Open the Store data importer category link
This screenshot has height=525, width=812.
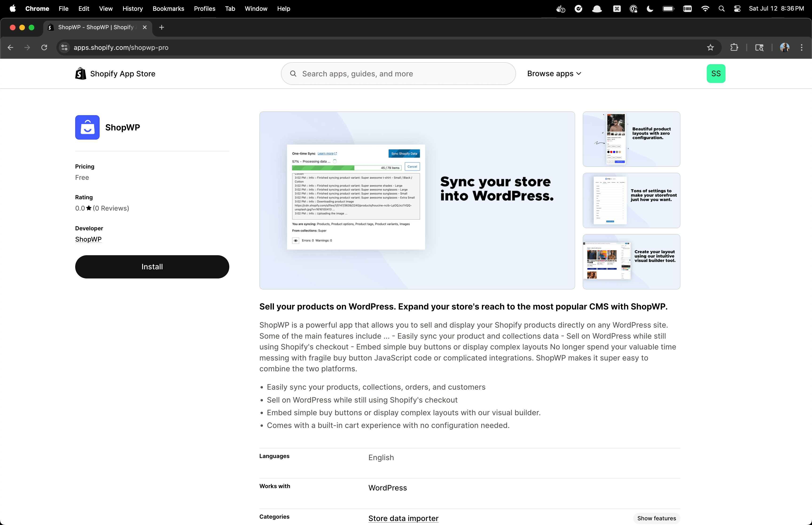point(403,518)
